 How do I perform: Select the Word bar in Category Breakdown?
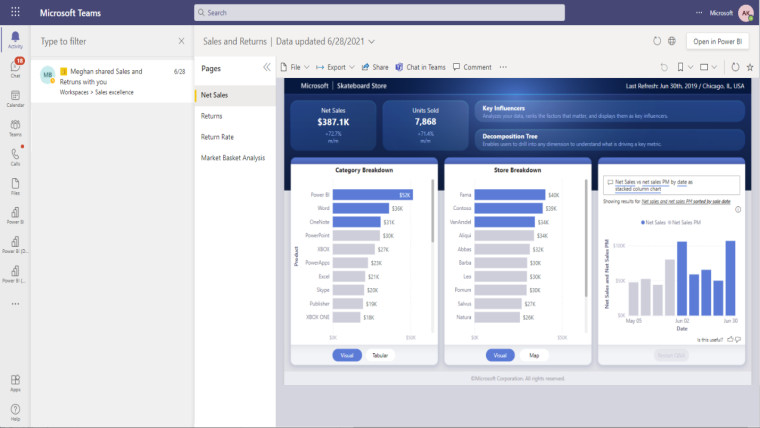pos(361,208)
